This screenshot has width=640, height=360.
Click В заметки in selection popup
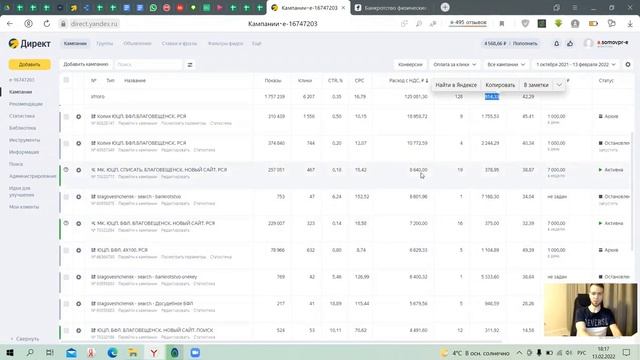(x=536, y=85)
